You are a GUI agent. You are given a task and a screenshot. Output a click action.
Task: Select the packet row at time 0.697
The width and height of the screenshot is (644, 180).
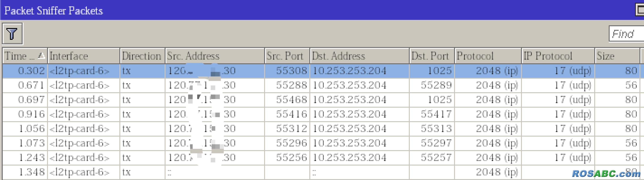(x=321, y=100)
